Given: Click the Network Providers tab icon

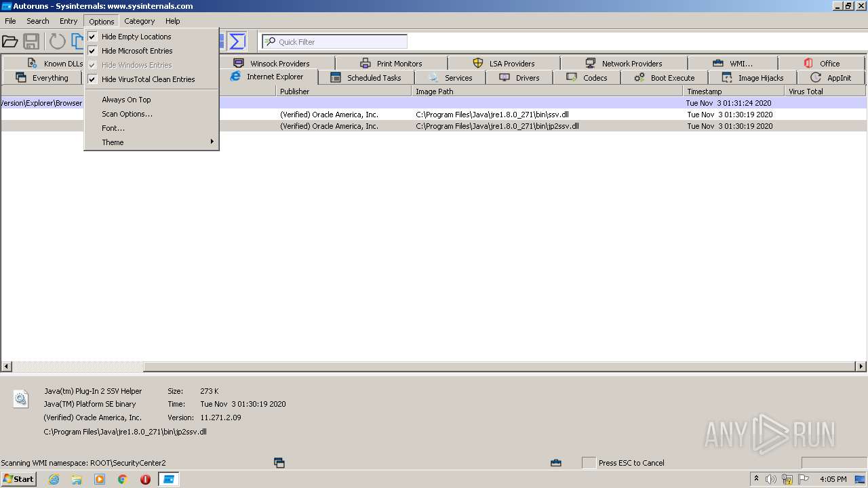Looking at the screenshot, I should click(591, 63).
